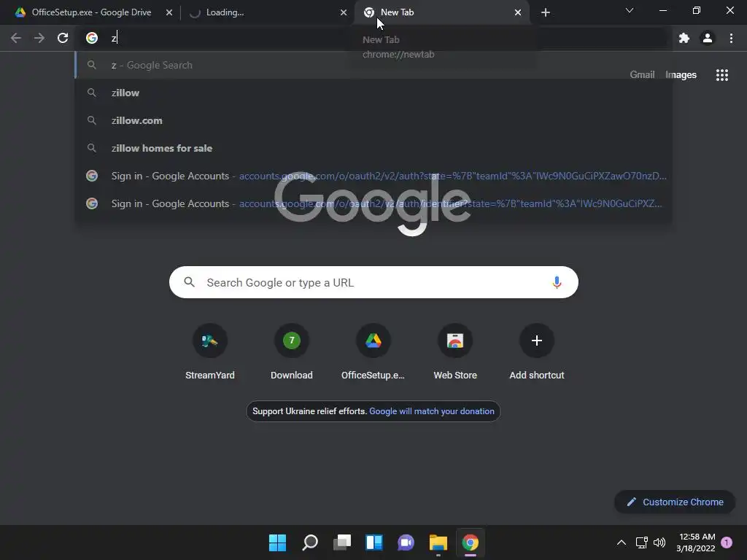Image resolution: width=747 pixels, height=560 pixels.
Task: Open the Sign in suggestion containing "identifier"
Action: click(373, 203)
